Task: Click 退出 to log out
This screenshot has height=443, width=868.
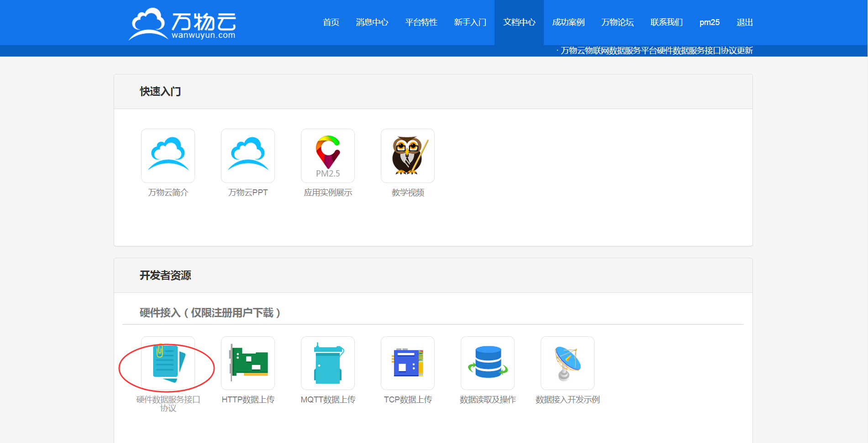Action: (744, 22)
